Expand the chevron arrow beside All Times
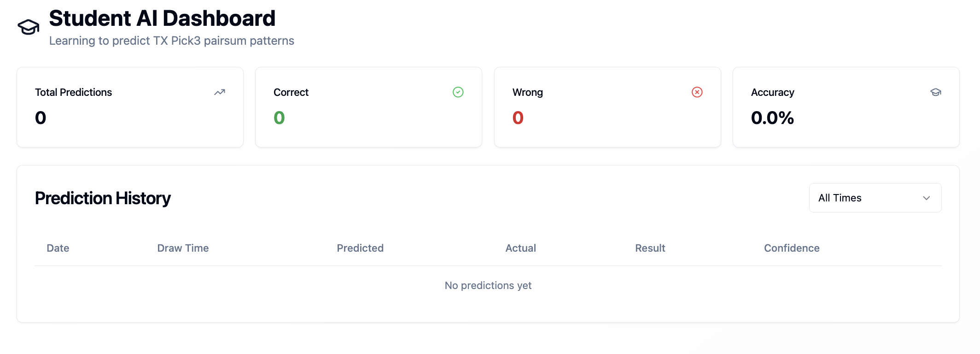 (927, 198)
